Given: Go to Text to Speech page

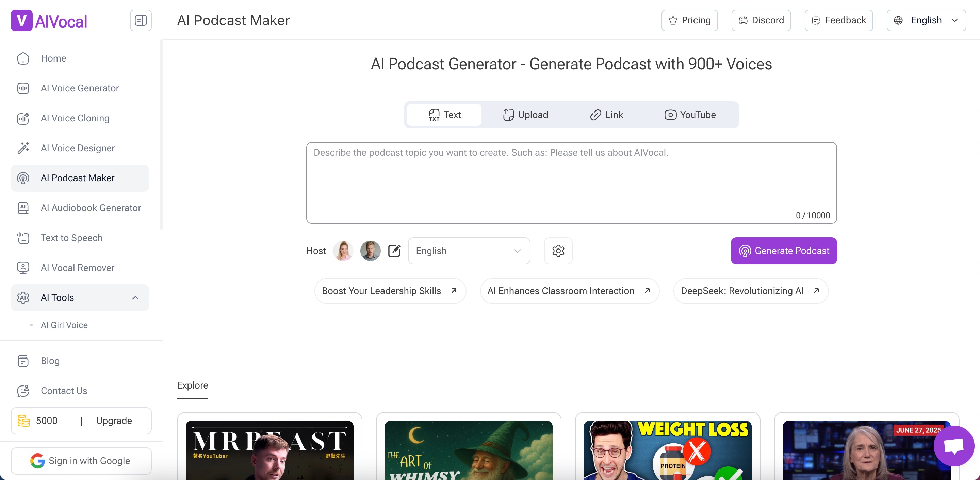Looking at the screenshot, I should [x=80, y=238].
